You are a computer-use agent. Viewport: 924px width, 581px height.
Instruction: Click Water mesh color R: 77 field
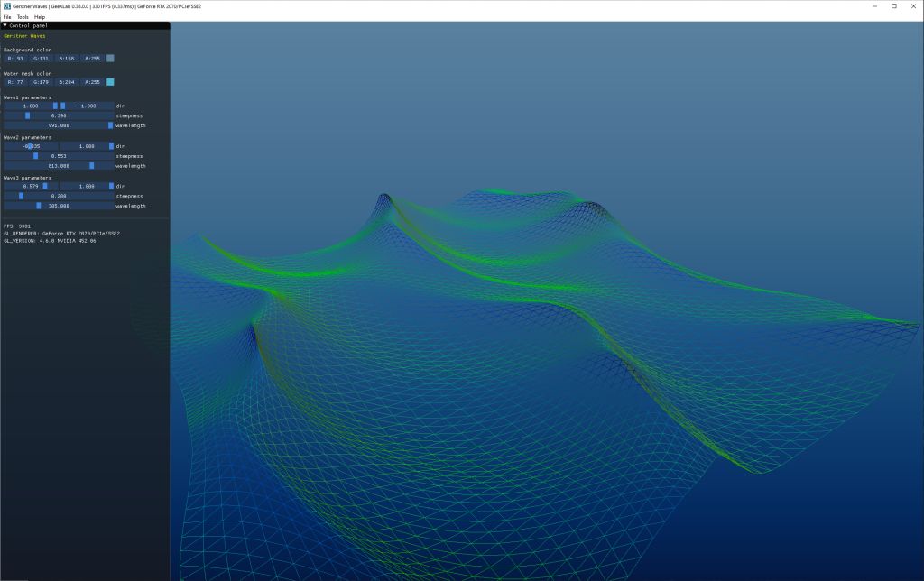pyautogui.click(x=15, y=82)
